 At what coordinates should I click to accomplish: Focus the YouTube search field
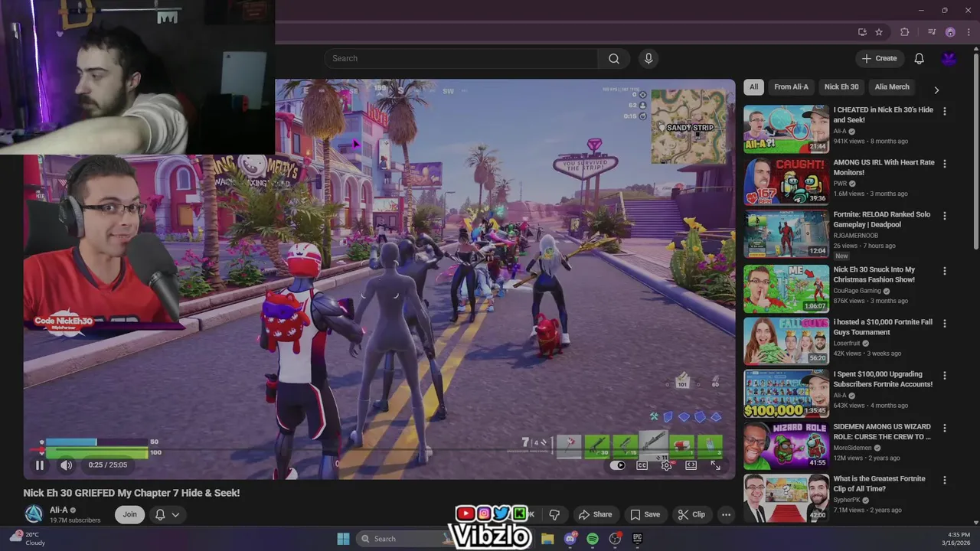click(461, 58)
